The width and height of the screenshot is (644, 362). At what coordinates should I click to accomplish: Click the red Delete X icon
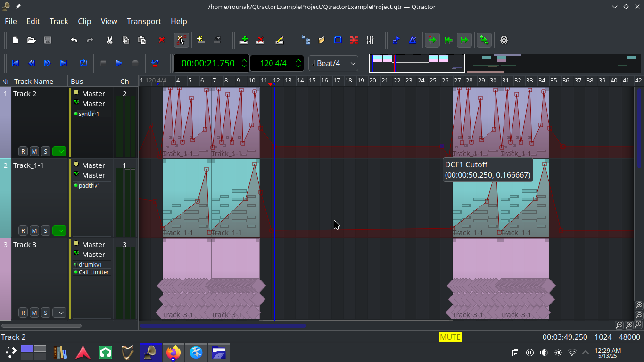[x=162, y=41]
